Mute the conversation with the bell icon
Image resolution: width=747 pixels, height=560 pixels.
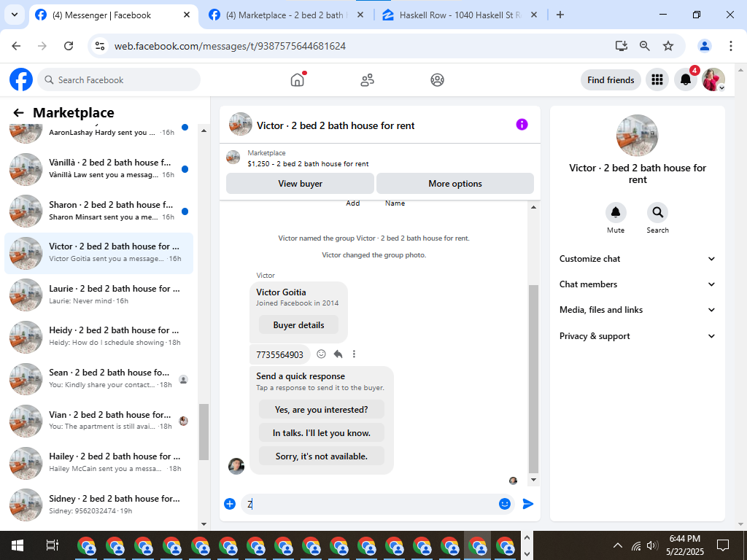coord(616,212)
